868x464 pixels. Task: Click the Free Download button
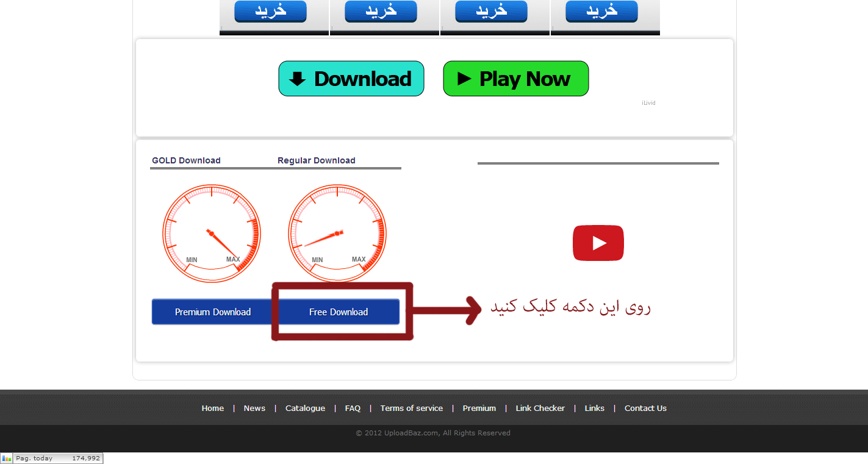click(339, 312)
